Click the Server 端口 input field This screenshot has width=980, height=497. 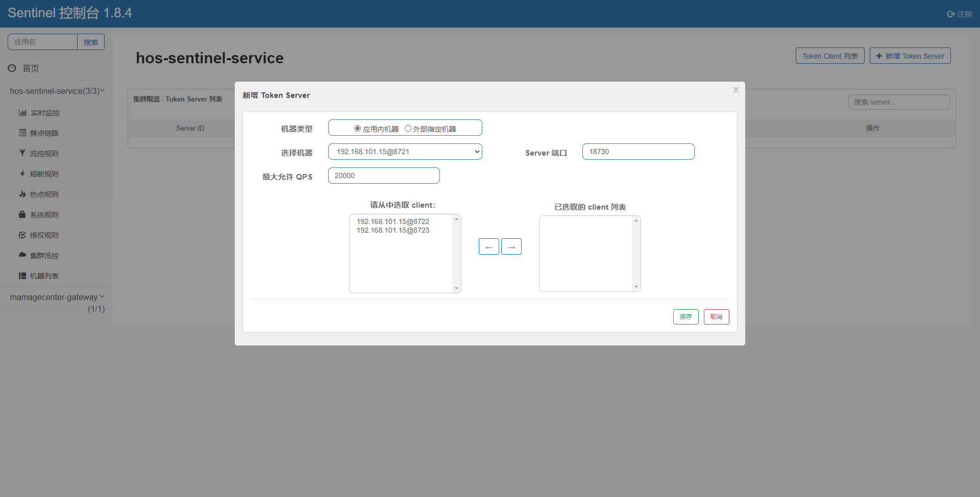point(638,152)
